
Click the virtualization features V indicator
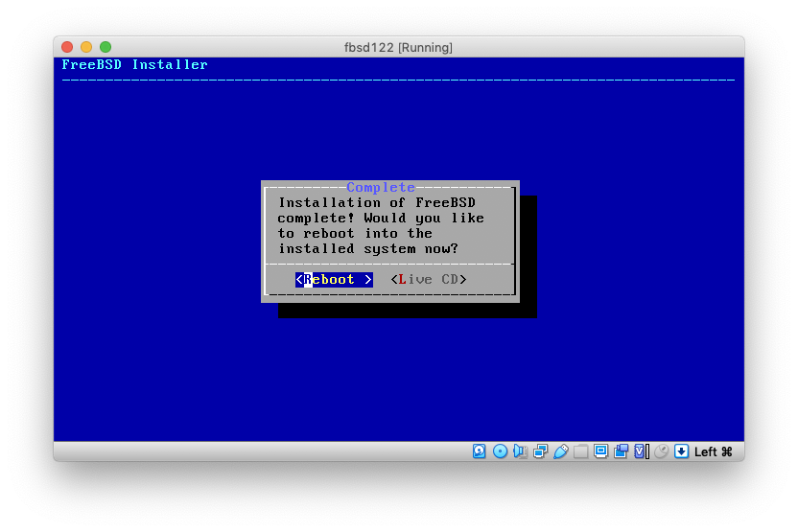coord(640,451)
